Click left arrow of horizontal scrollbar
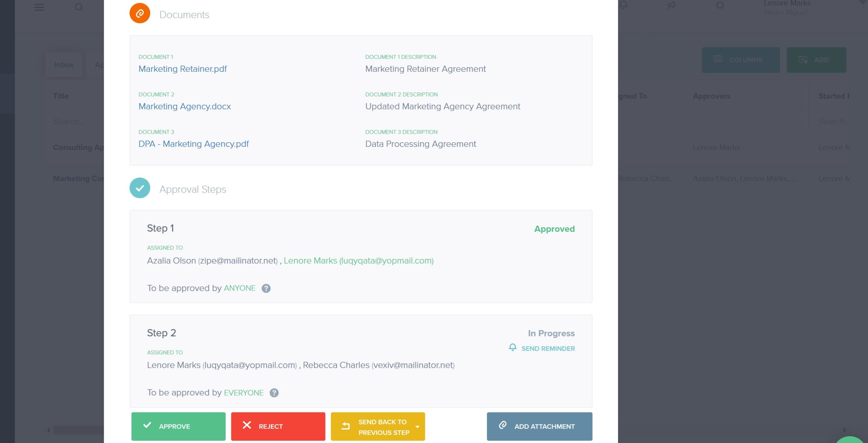Image resolution: width=868 pixels, height=443 pixels. point(49,430)
